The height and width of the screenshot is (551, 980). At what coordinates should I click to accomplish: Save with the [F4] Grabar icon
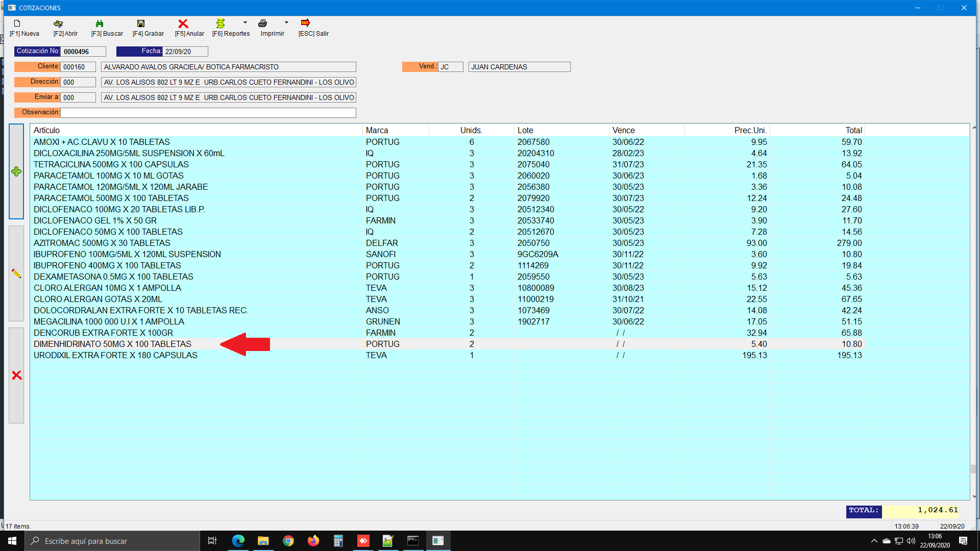141,23
